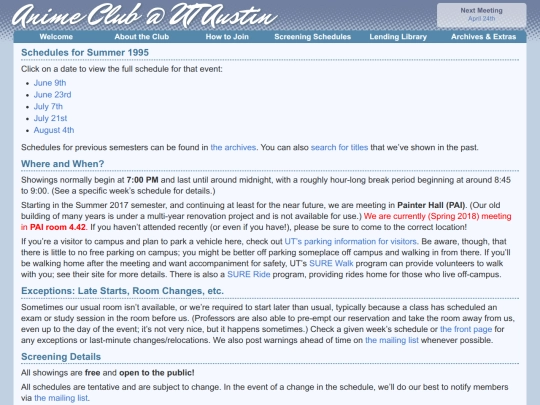This screenshot has height=405, width=540.
Task: Click the Anime Club @ UT Austin logo
Action: tap(145, 15)
